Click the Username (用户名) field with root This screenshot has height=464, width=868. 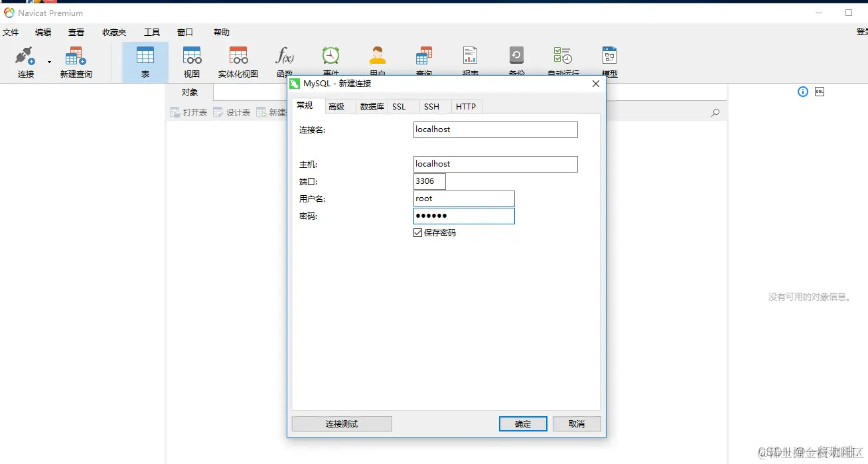[x=464, y=198]
